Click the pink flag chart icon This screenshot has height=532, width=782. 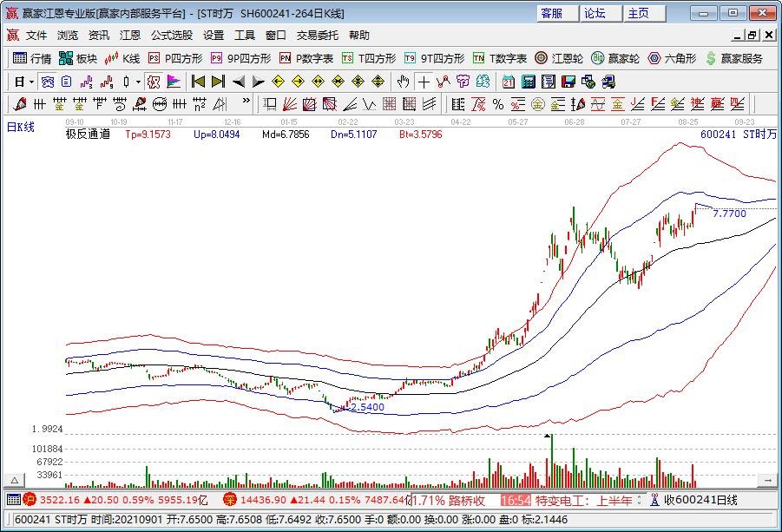point(174,82)
